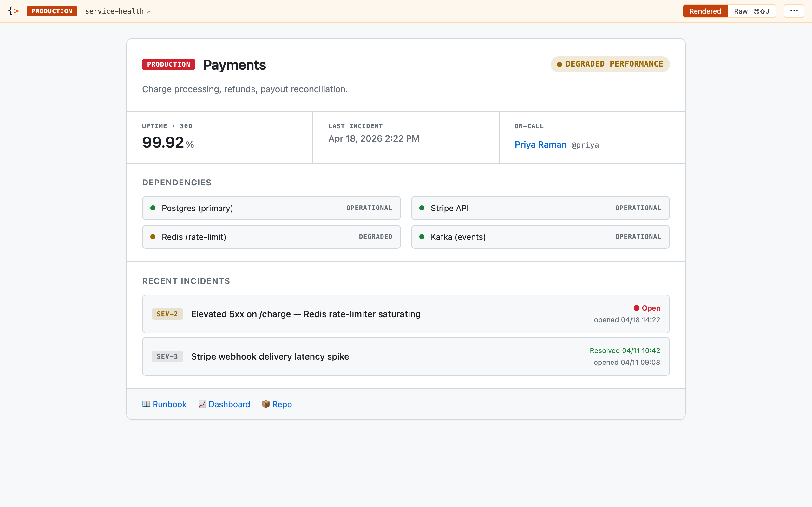Click the red Open status dot on SEV-2 incident
The height and width of the screenshot is (507, 812).
637,308
